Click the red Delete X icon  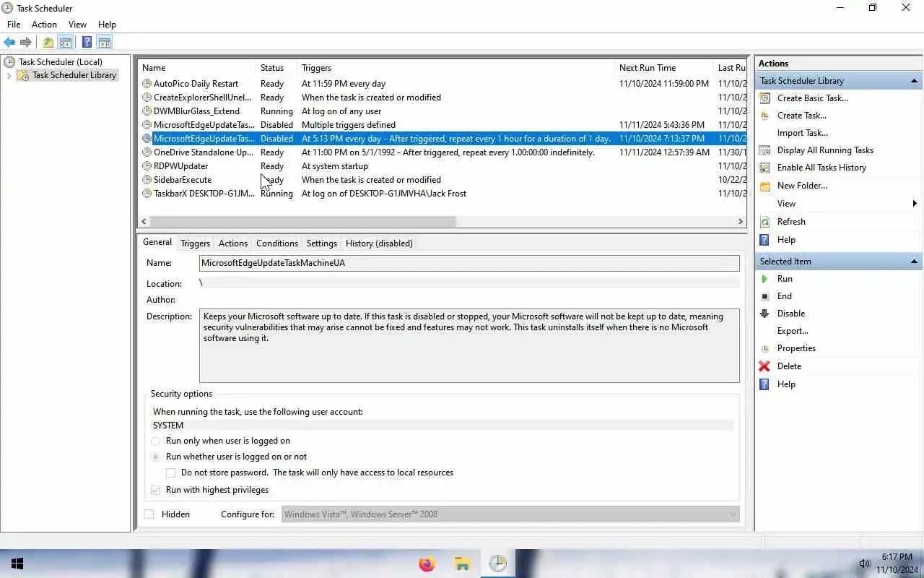pyautogui.click(x=764, y=366)
